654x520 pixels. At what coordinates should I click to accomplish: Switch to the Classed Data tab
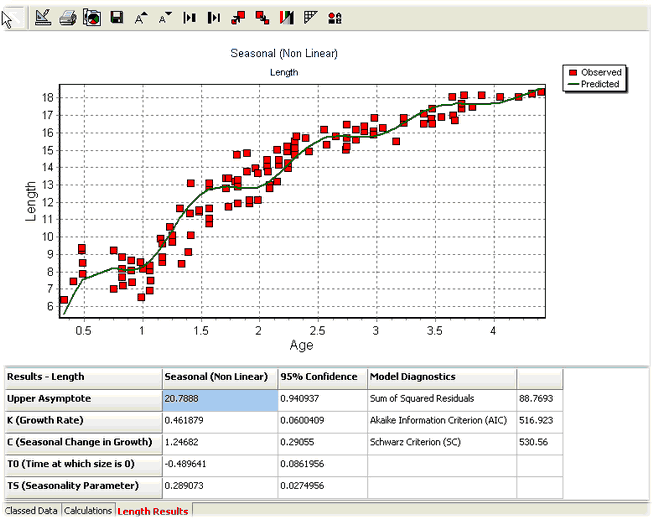pos(31,510)
